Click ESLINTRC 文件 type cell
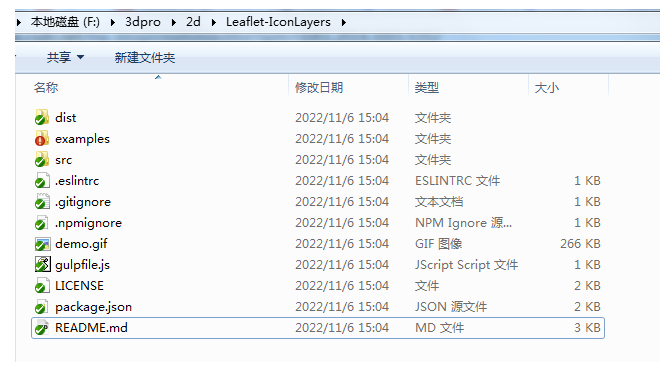Screen dimensions: 671x366 [x=457, y=181]
